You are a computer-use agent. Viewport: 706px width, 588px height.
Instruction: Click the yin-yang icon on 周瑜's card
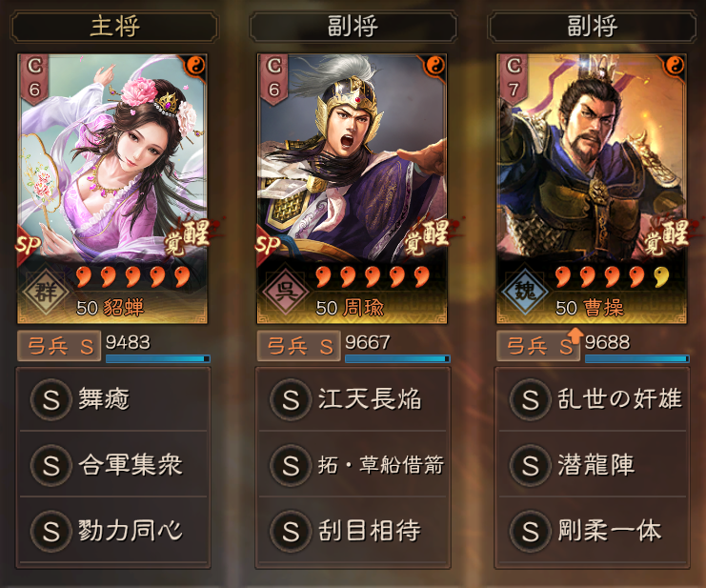click(x=435, y=66)
